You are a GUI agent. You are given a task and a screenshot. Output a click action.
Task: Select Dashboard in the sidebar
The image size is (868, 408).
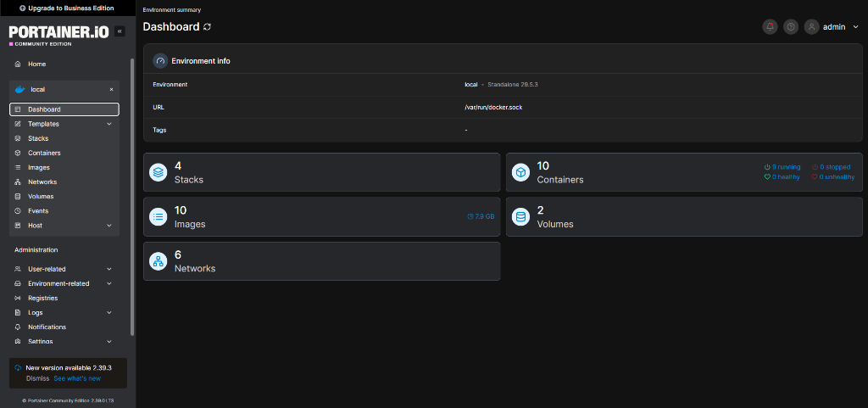click(x=64, y=109)
